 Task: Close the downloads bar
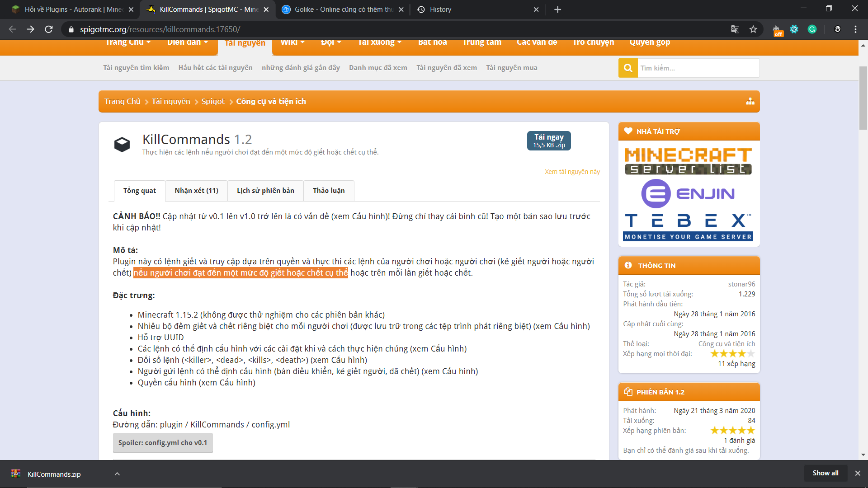point(858,473)
